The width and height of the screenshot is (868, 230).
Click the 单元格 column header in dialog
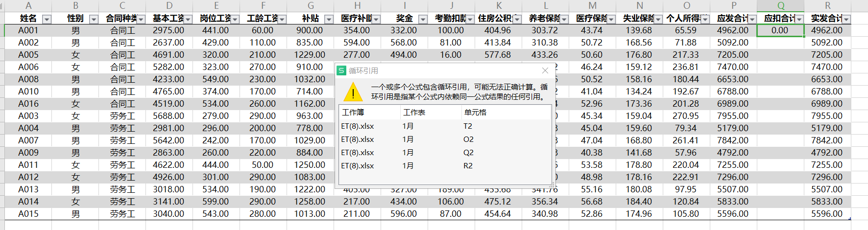(x=475, y=113)
